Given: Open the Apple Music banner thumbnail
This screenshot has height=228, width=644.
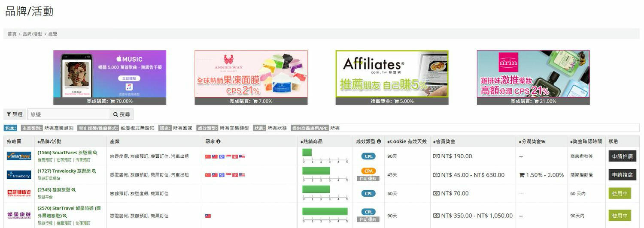Looking at the screenshot, I should pyautogui.click(x=109, y=78).
